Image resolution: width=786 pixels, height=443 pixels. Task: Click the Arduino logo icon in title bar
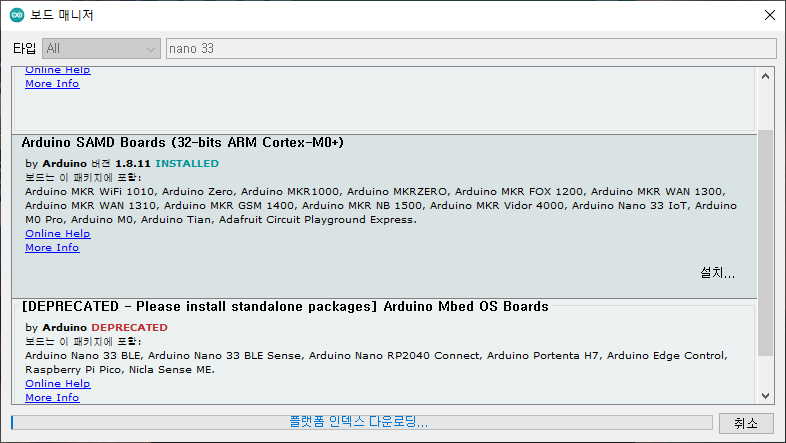17,15
